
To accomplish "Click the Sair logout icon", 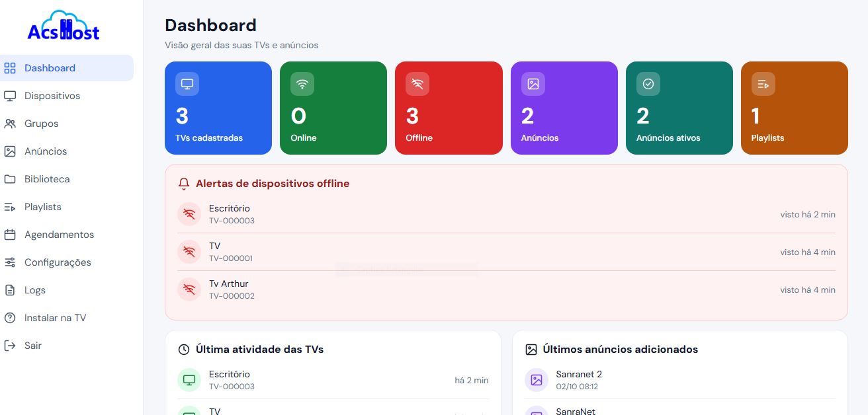I will pos(10,346).
